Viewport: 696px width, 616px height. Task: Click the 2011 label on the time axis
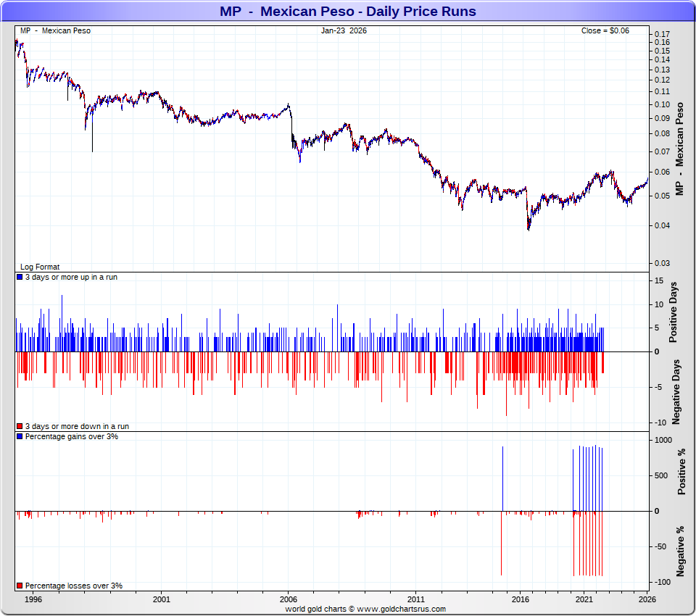[416, 599]
